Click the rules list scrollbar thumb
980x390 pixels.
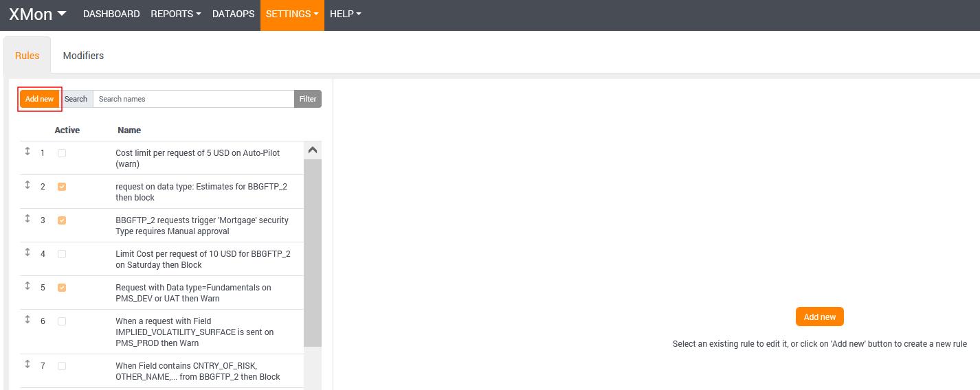click(312, 254)
